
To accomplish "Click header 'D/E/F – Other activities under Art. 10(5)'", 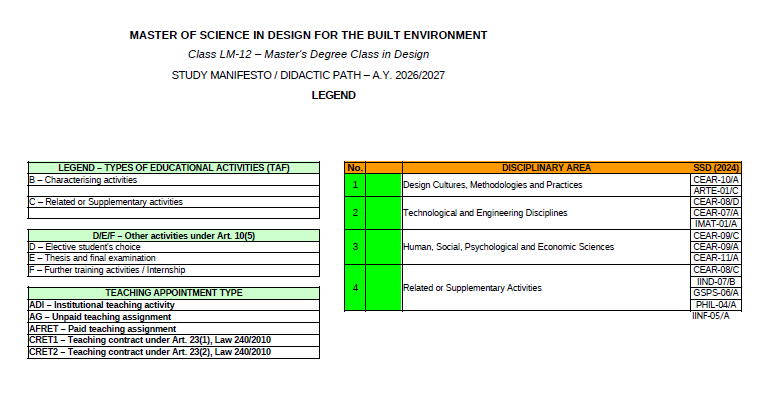I will coord(174,236).
